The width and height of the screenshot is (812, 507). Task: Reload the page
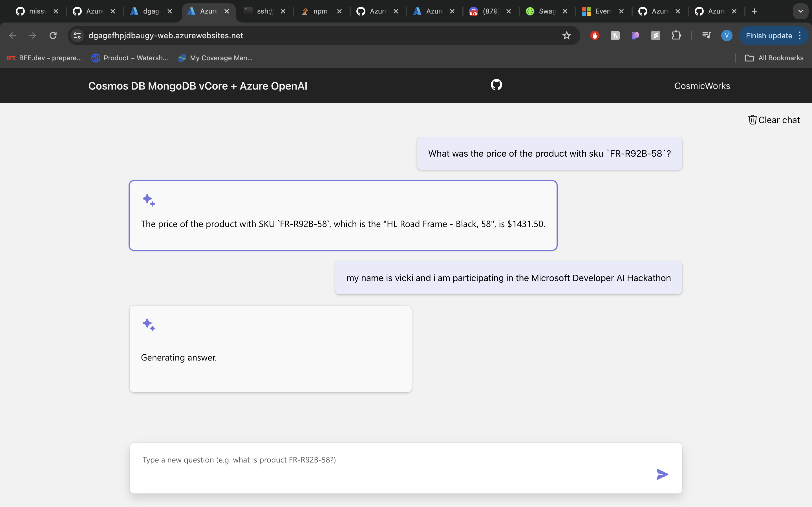53,35
